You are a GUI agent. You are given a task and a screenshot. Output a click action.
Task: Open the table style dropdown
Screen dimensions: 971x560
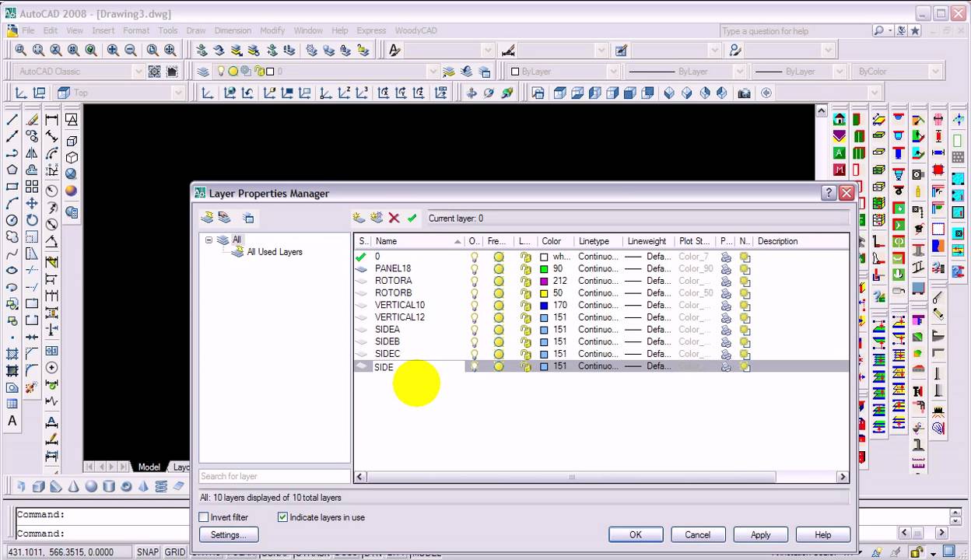click(714, 50)
